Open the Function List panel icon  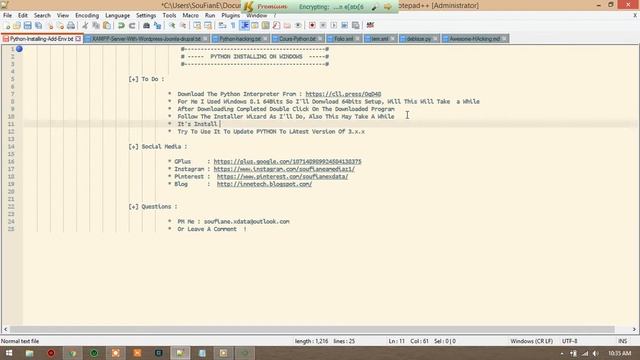pyautogui.click(x=276, y=25)
